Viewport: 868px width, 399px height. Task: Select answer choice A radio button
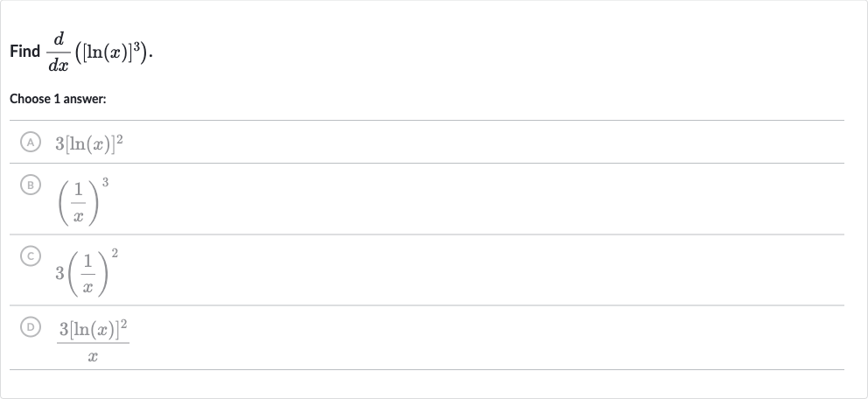tap(31, 143)
